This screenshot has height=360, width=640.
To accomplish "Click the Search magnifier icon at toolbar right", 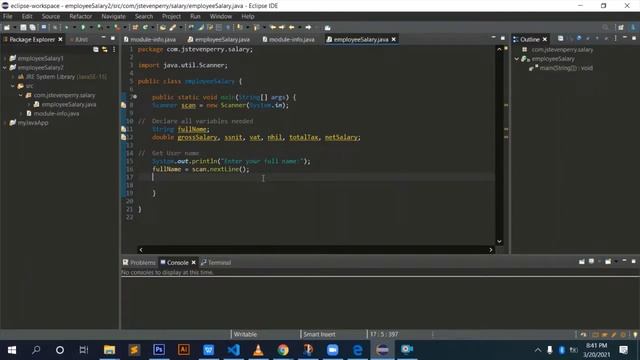I will click(605, 27).
